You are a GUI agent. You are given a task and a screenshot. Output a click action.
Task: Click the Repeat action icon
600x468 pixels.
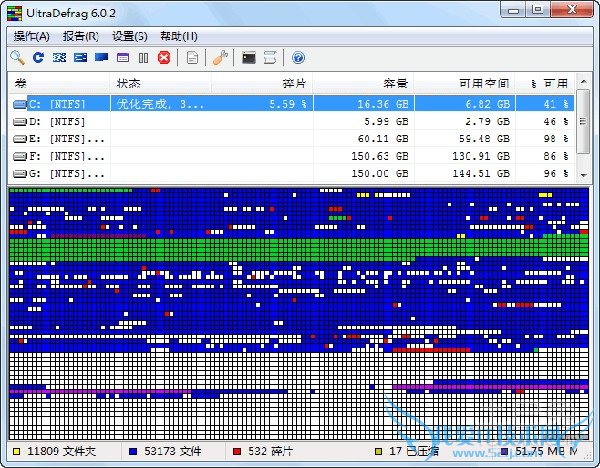tap(39, 58)
